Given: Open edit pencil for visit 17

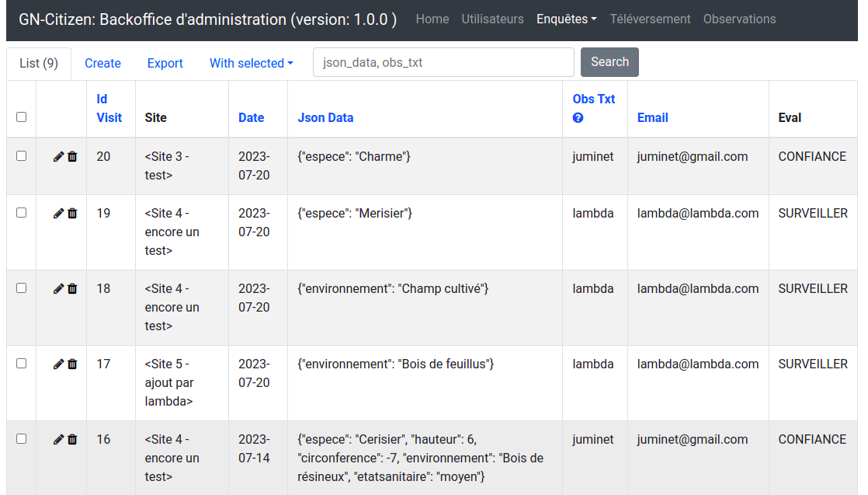Looking at the screenshot, I should [58, 364].
